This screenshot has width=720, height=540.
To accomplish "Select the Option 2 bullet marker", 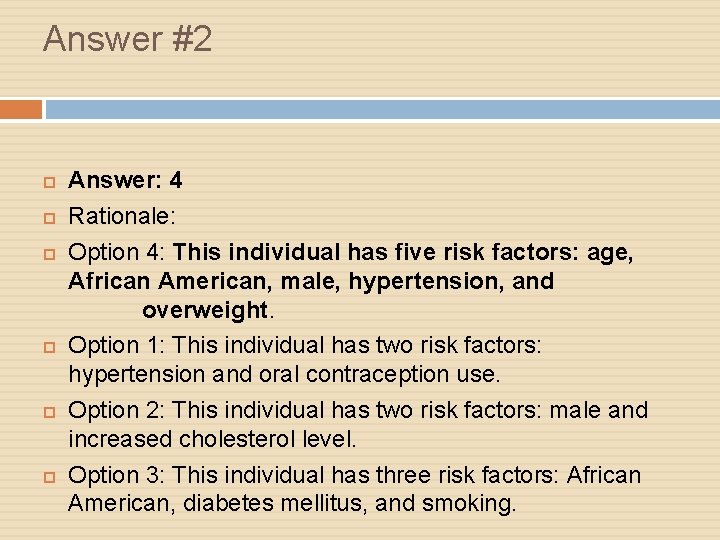I will click(50, 412).
